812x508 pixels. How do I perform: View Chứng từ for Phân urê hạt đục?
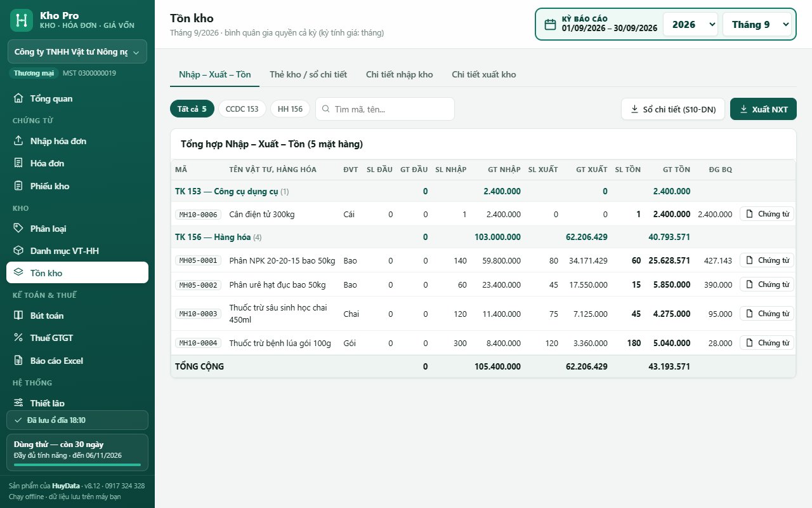(767, 284)
